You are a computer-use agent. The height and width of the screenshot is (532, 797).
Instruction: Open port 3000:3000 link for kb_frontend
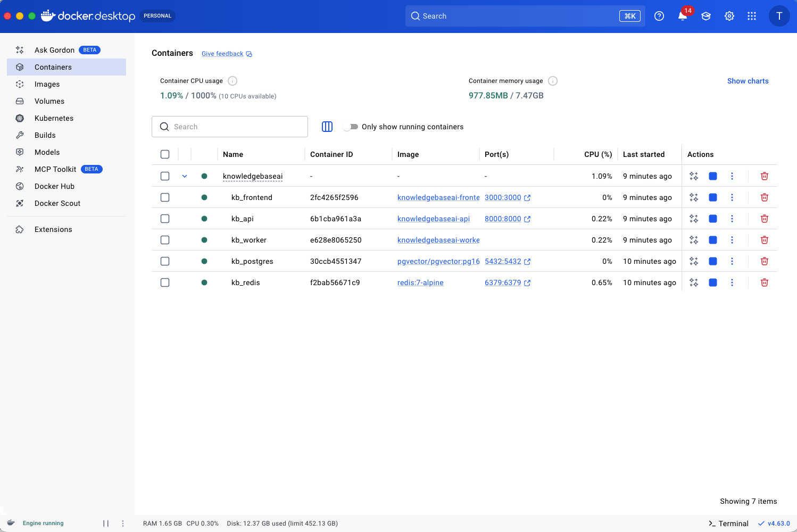(508, 197)
